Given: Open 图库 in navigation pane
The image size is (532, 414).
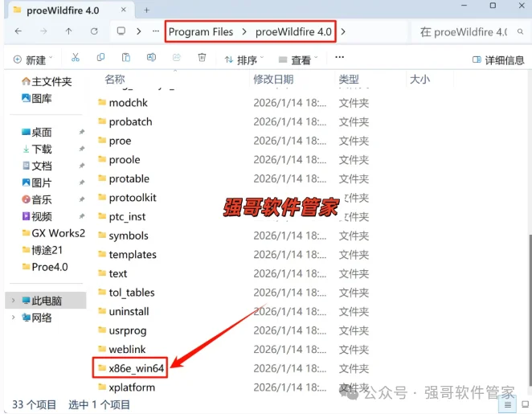Looking at the screenshot, I should pyautogui.click(x=37, y=98).
